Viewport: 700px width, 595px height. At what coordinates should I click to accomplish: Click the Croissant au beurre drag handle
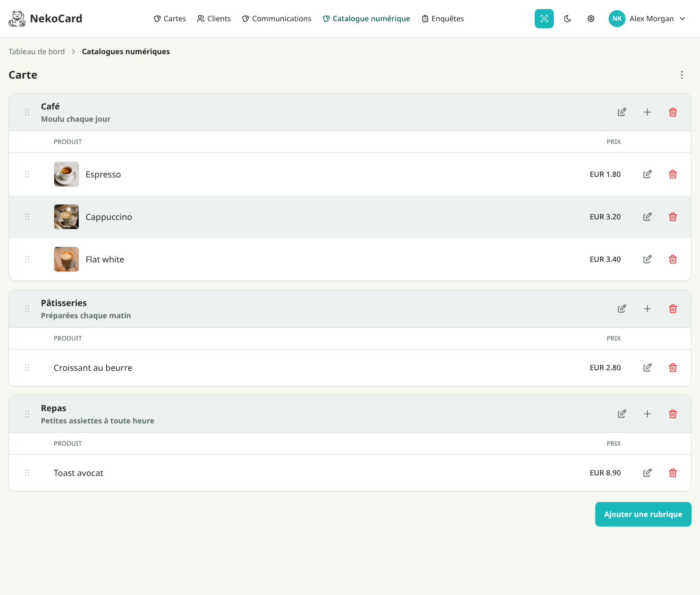(27, 368)
